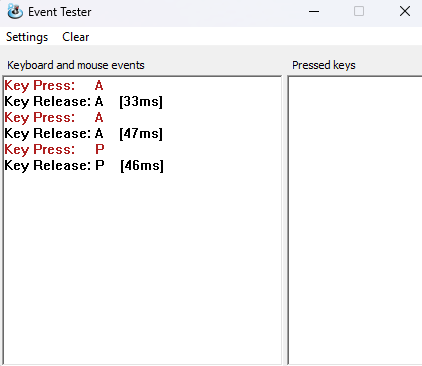Click the Keyboard and mouse events label
This screenshot has height=366, width=422.
click(x=76, y=65)
